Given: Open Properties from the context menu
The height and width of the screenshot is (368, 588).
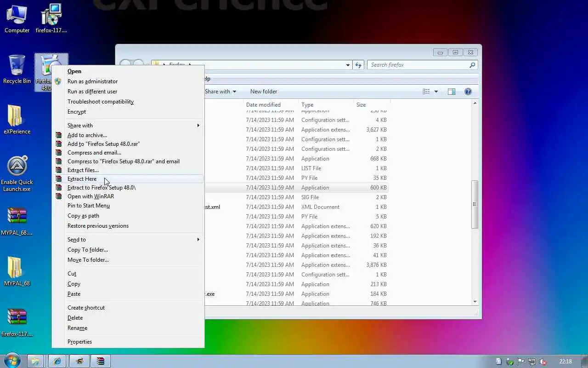Looking at the screenshot, I should point(128,342).
